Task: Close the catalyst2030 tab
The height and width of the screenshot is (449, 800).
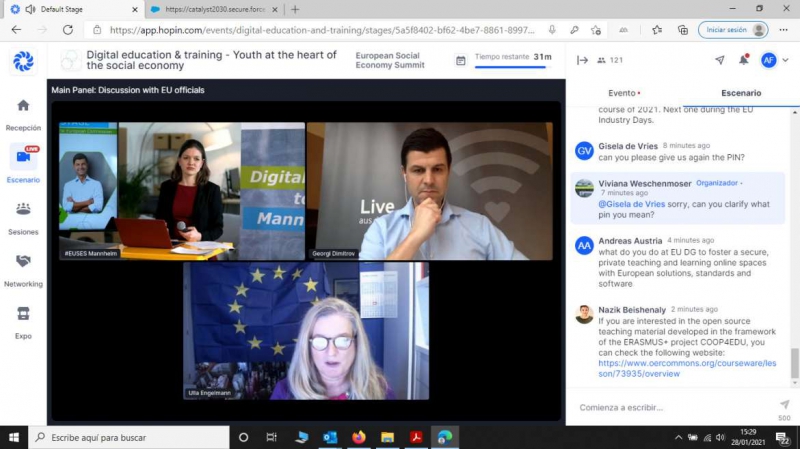Action: pyautogui.click(x=274, y=9)
